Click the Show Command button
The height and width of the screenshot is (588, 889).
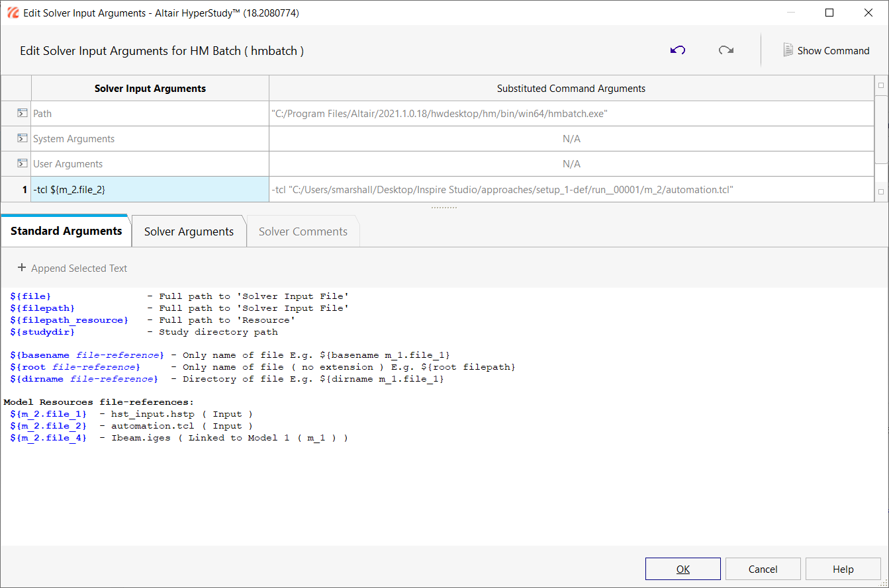[826, 51]
